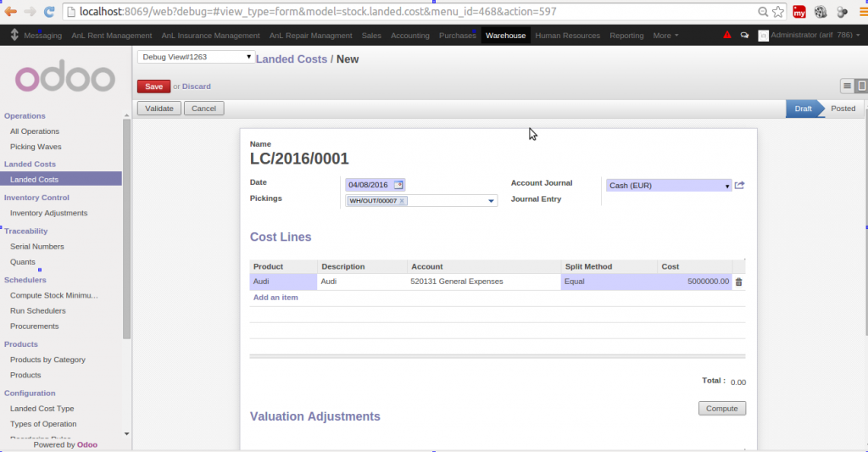The height and width of the screenshot is (452, 868).
Task: Open the Cash (EUR) journal external link
Action: tap(739, 185)
